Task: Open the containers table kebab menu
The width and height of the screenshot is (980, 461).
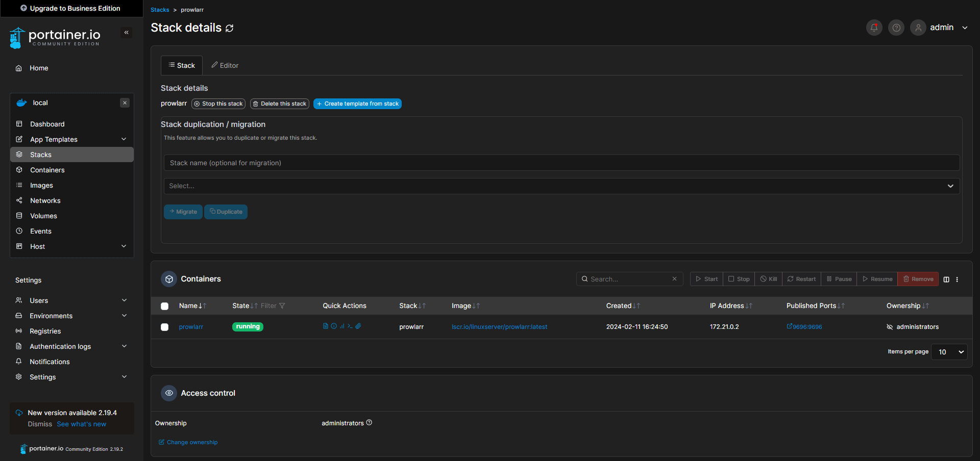Action: click(957, 279)
